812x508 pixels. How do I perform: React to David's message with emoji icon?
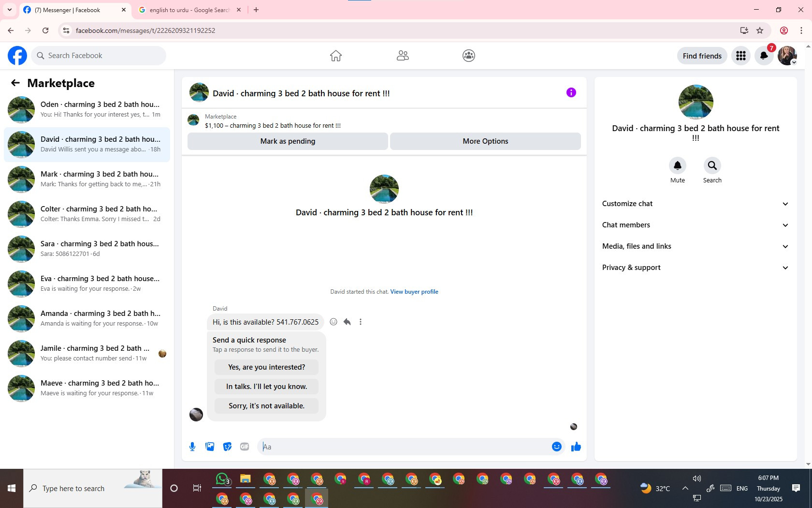pos(333,322)
